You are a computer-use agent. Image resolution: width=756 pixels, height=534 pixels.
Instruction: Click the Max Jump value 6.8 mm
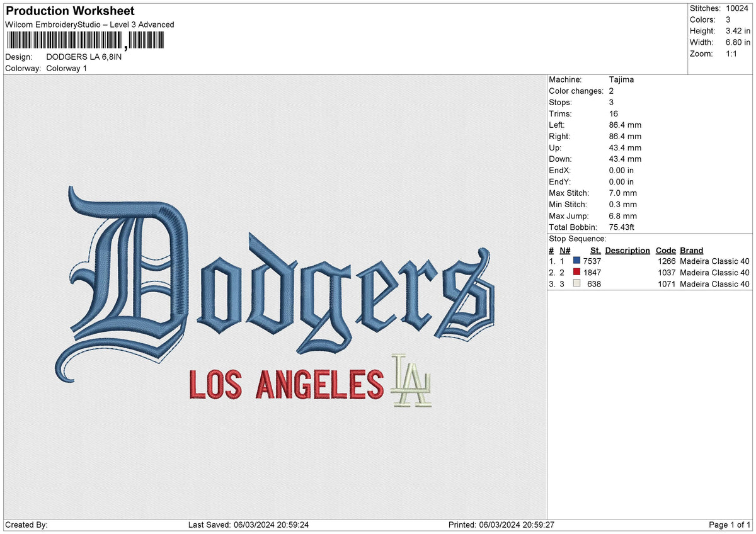click(x=623, y=216)
